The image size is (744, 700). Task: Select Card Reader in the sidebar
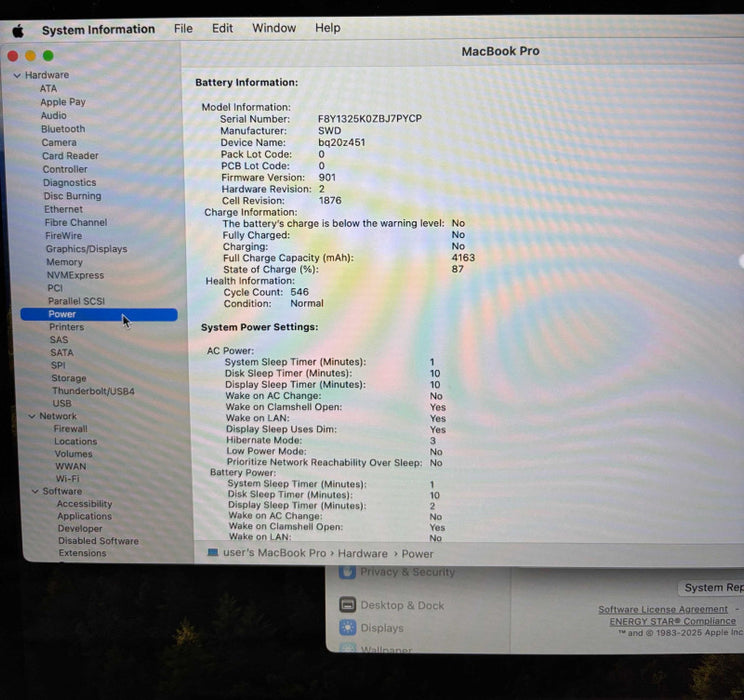click(x=70, y=156)
